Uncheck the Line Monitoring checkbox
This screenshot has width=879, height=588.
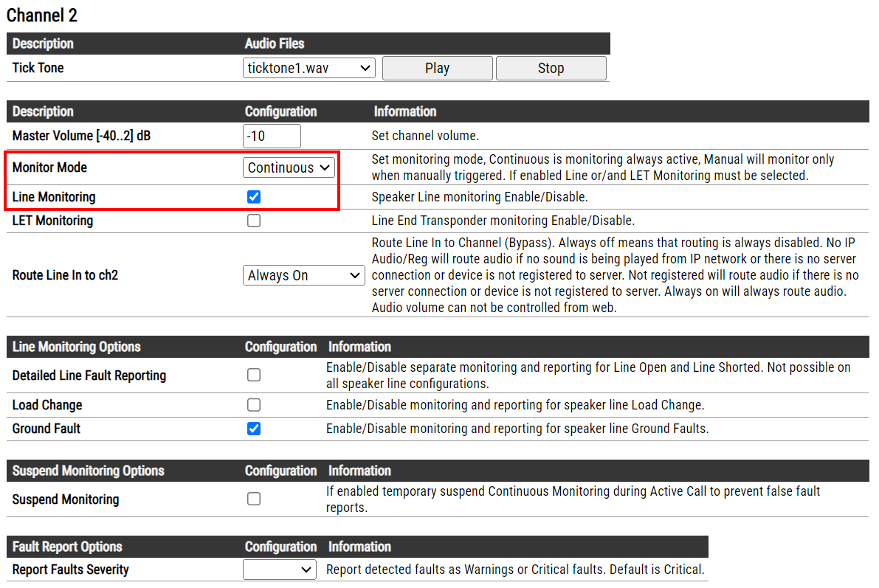tap(254, 197)
